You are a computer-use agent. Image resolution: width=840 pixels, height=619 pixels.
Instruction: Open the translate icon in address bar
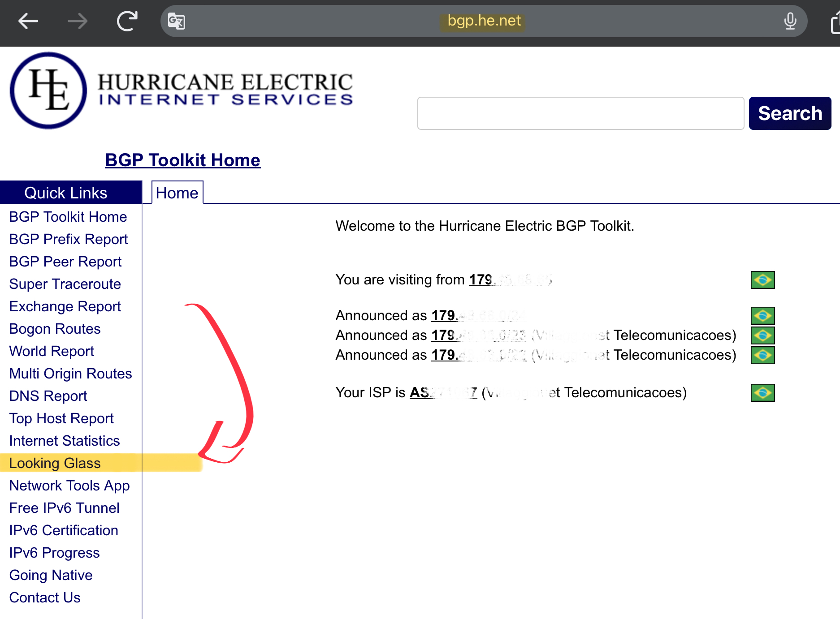pyautogui.click(x=176, y=21)
